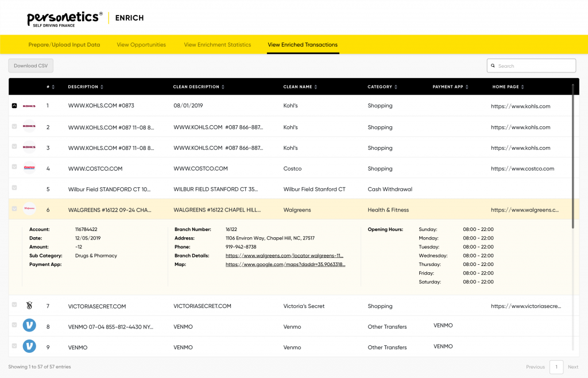Go to page 1 in pagination
The image size is (588, 378).
tap(556, 367)
